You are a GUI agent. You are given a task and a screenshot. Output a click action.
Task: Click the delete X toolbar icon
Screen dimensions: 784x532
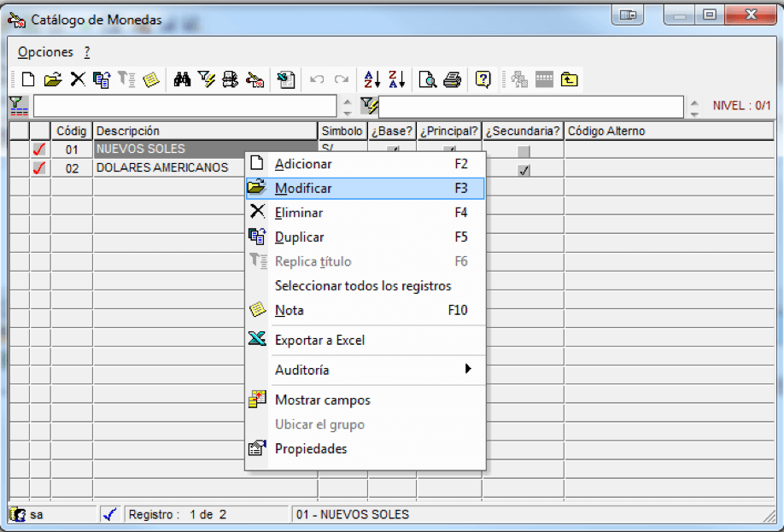pyautogui.click(x=78, y=79)
